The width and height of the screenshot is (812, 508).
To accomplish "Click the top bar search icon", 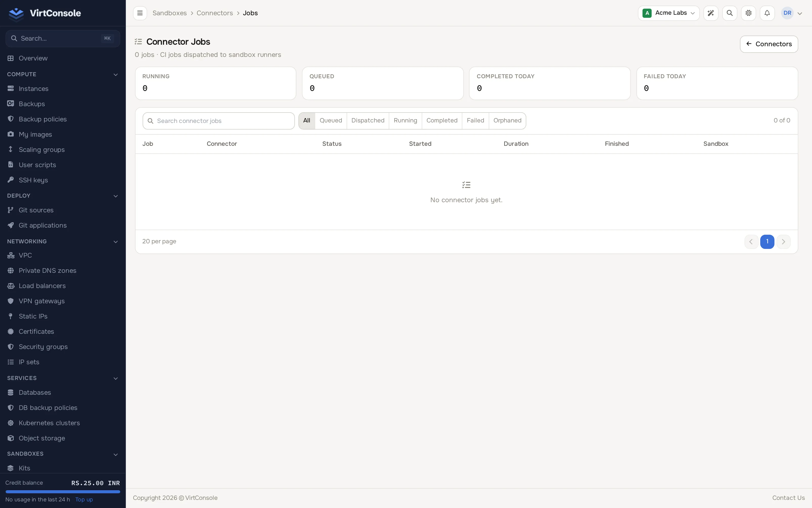I will coord(730,13).
